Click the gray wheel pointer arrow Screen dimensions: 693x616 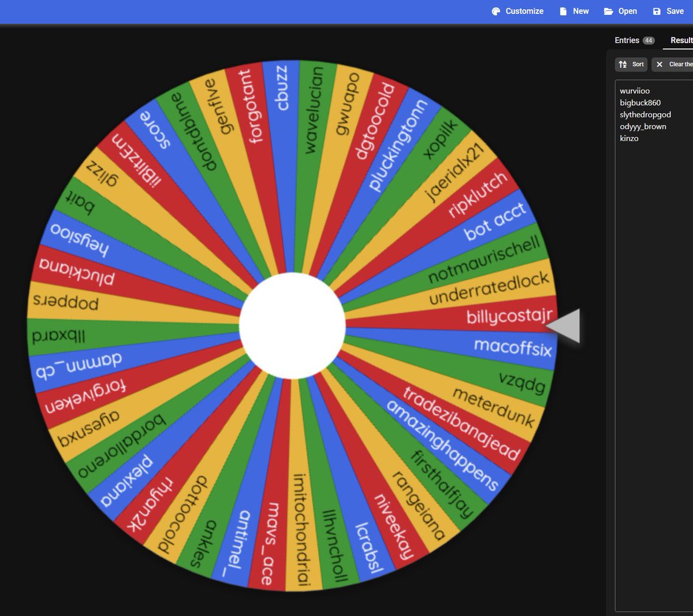(563, 325)
